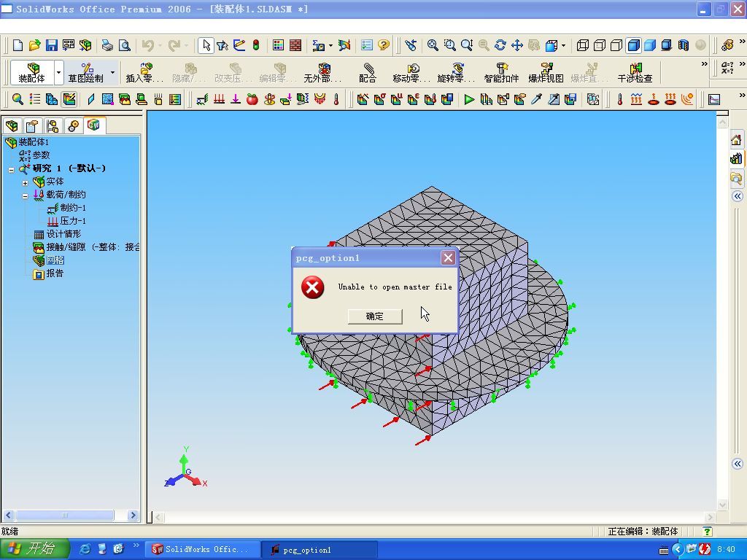Click the 插入零部件 insert component icon
This screenshot has height=560, width=747.
[144, 72]
